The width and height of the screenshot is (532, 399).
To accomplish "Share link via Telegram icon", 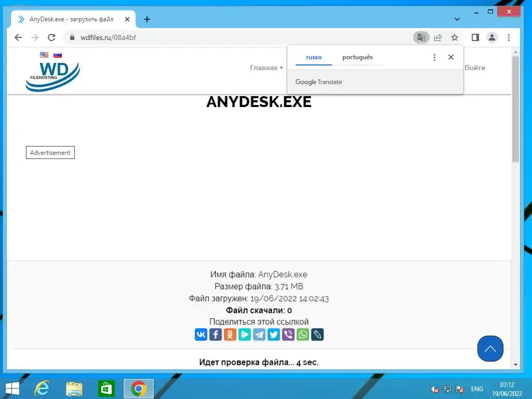I will coord(259,335).
